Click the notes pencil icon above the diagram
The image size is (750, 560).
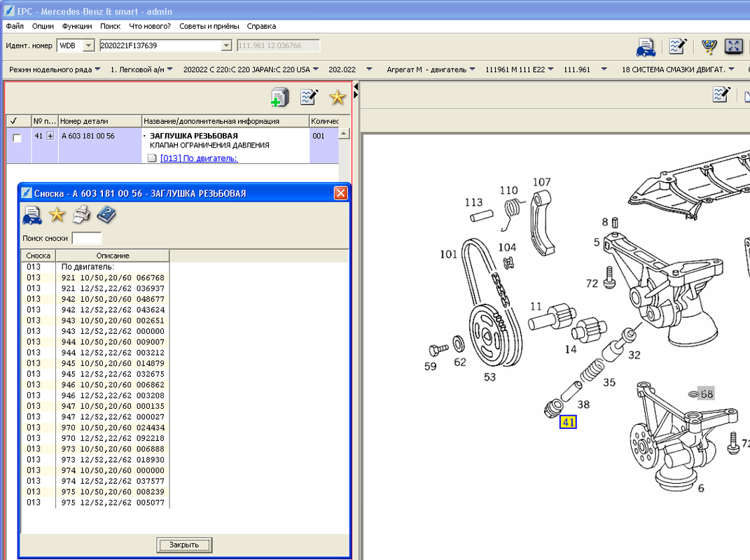click(721, 94)
